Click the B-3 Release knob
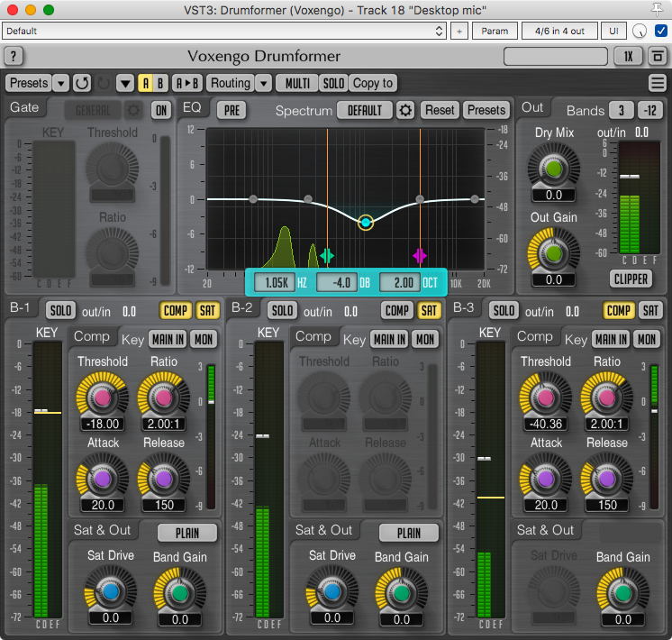This screenshot has height=640, width=672. [607, 479]
